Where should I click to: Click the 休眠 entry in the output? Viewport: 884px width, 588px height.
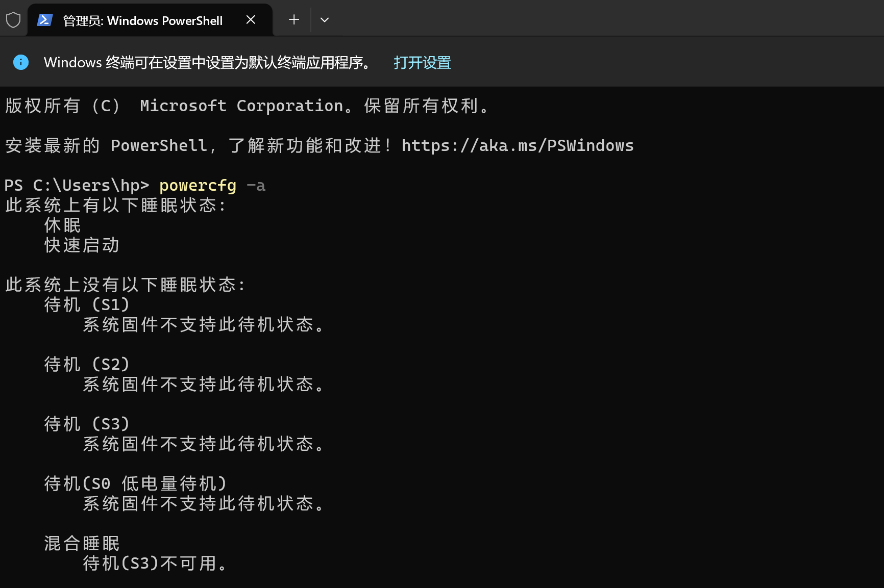point(63,225)
